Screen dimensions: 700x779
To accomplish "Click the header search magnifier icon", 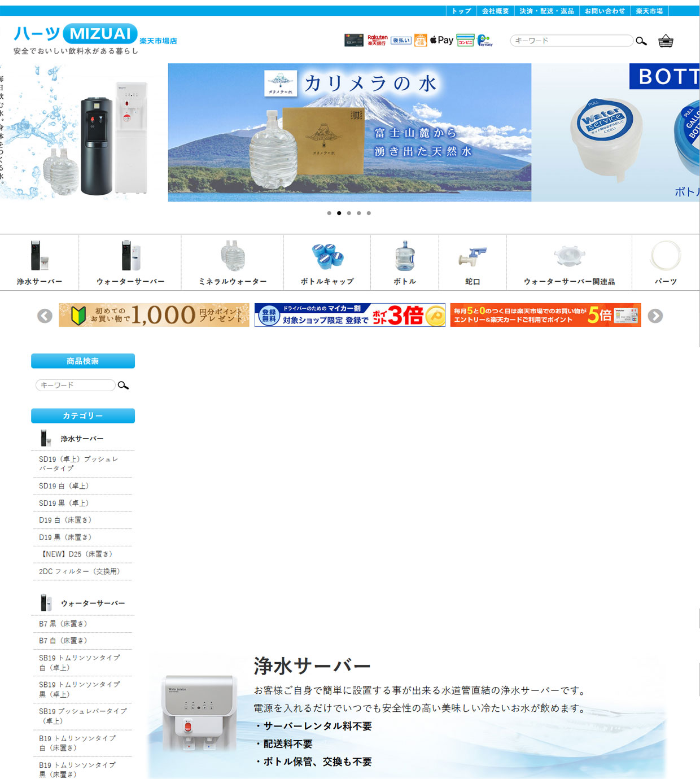I will click(x=641, y=41).
